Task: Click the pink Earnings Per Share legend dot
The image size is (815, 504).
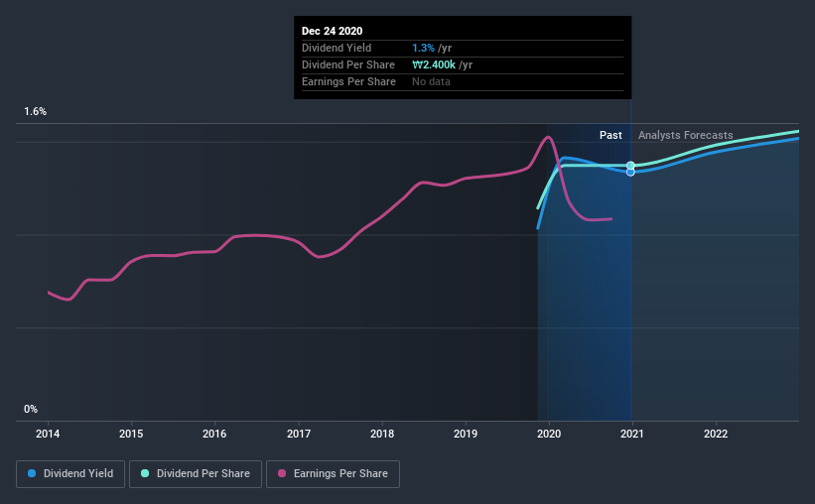Action: (x=282, y=473)
